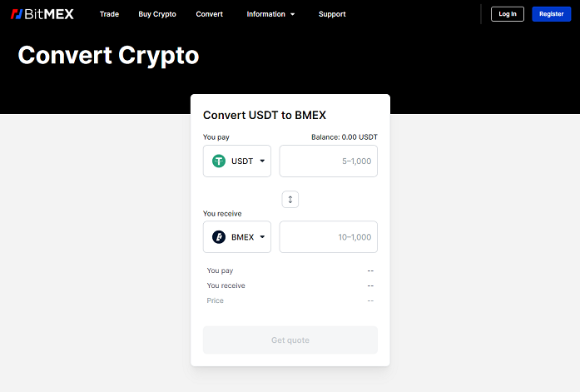Click the blue Register button
The image size is (580, 392).
click(552, 14)
